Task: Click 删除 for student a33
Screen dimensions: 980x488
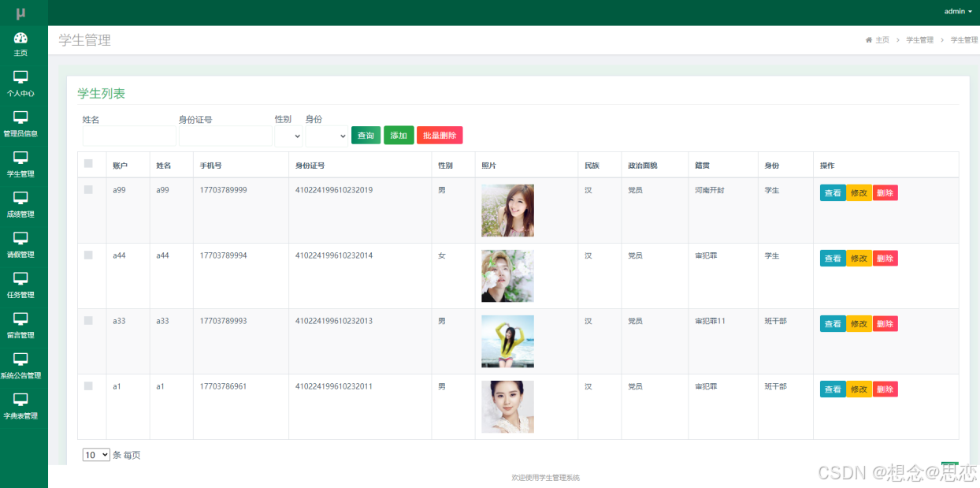Action: (885, 324)
